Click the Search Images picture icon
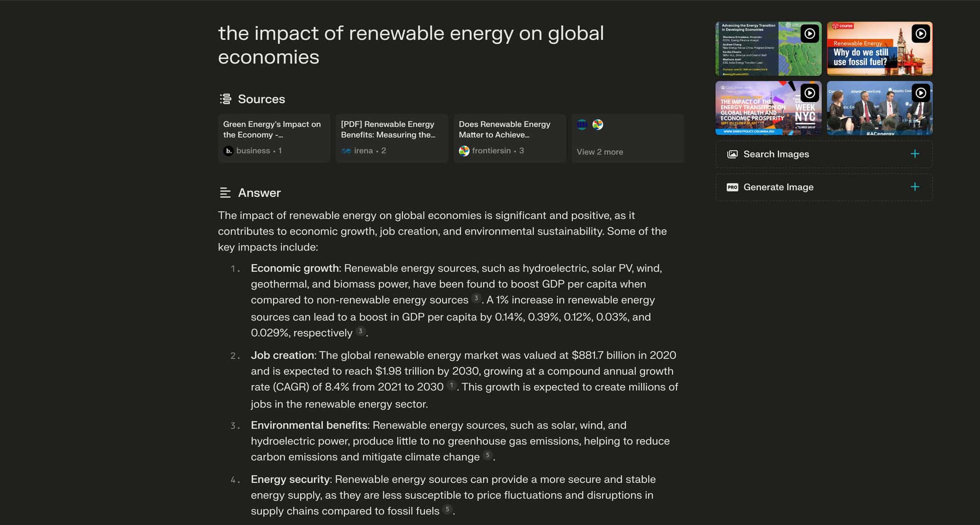980x525 pixels. pos(732,154)
